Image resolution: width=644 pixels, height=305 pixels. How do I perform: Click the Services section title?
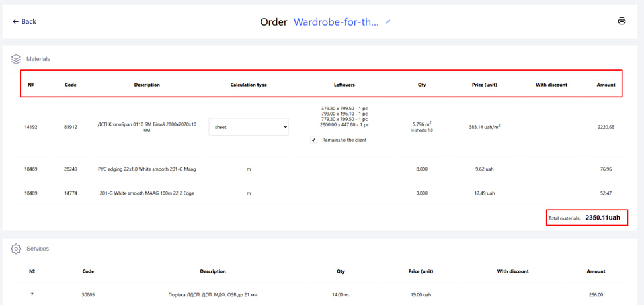(x=38, y=249)
